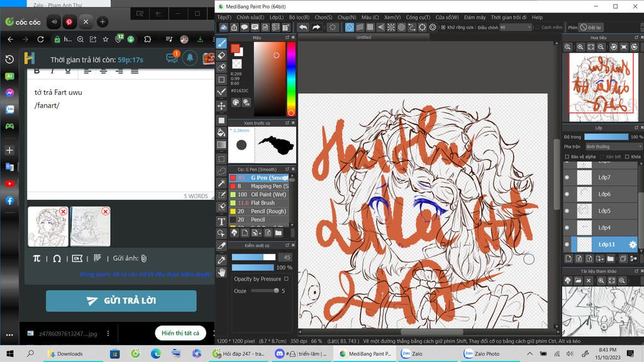This screenshot has height=362, width=644.
Task: Select the Hand pan tool
Action: pos(221,272)
